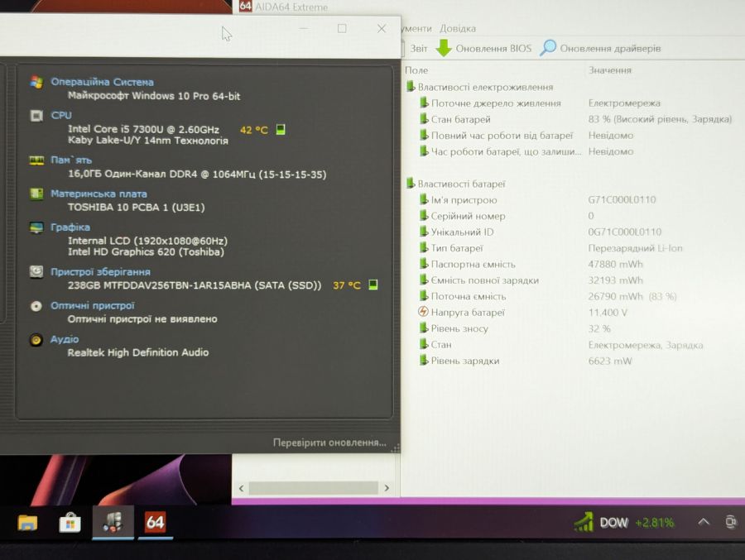Click the Звіт toolbar button in AIDA64
This screenshot has height=560, width=745.
pyautogui.click(x=418, y=49)
